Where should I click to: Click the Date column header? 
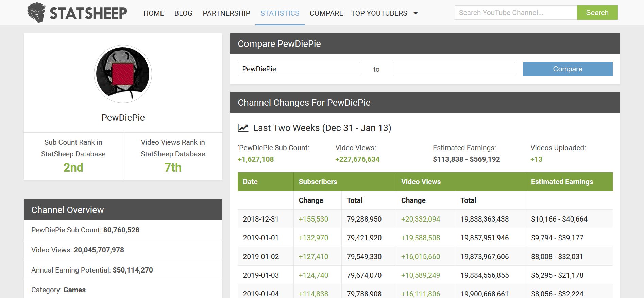coord(250,182)
